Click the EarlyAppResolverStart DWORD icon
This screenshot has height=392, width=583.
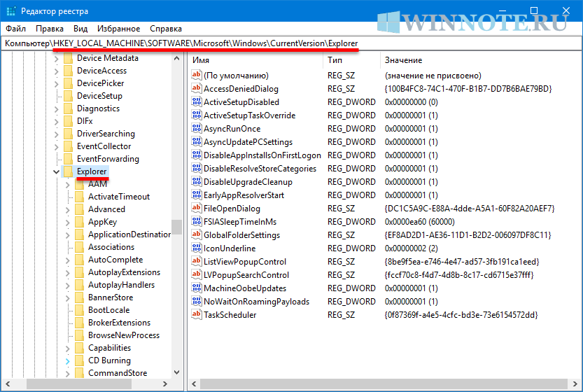click(196, 195)
